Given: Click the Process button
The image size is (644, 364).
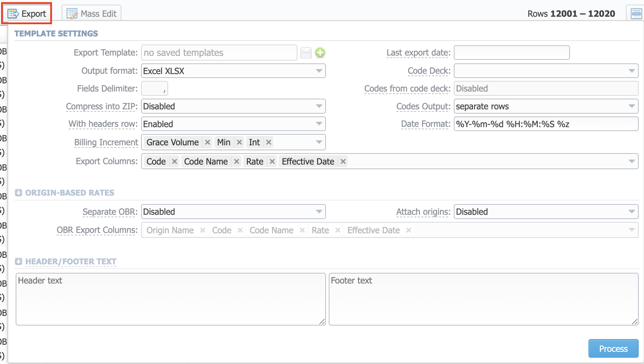Looking at the screenshot, I should coord(613,349).
